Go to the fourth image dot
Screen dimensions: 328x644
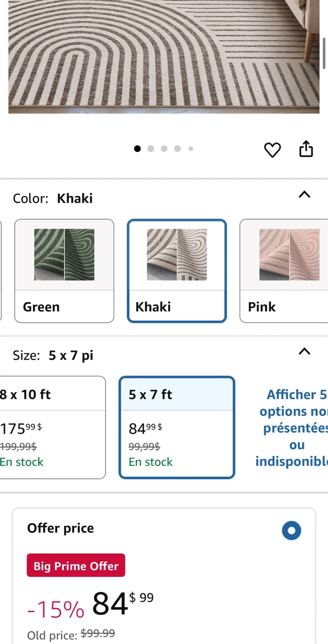(177, 149)
